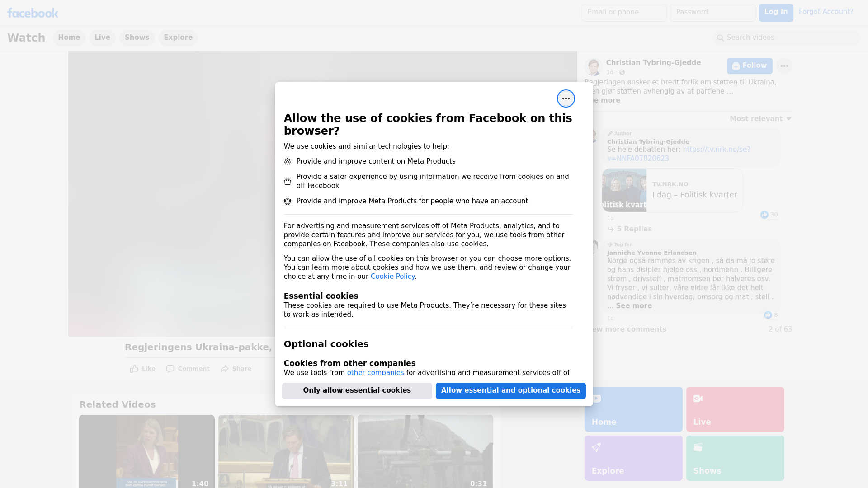
Task: Open the 1:40 related video
Action: click(147, 451)
